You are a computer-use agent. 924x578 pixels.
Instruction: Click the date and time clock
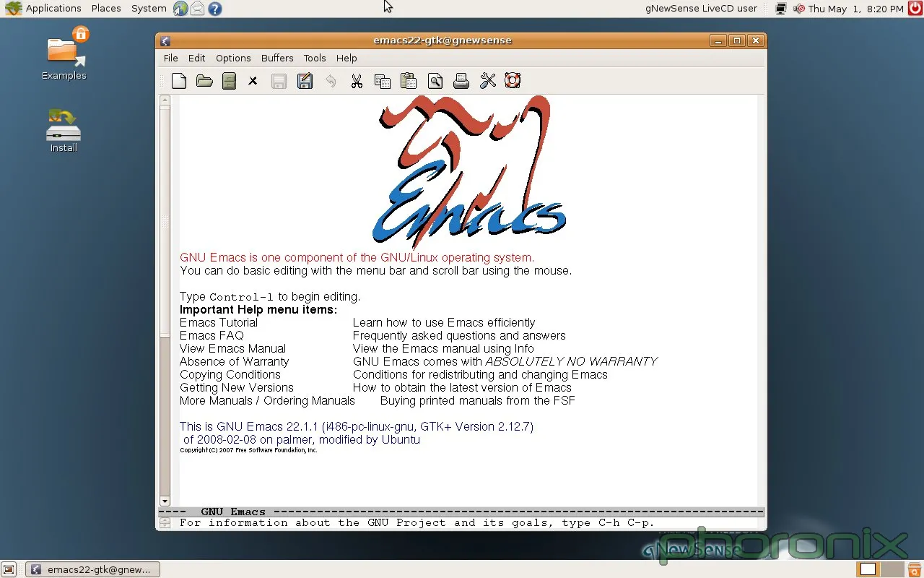pyautogui.click(x=856, y=9)
